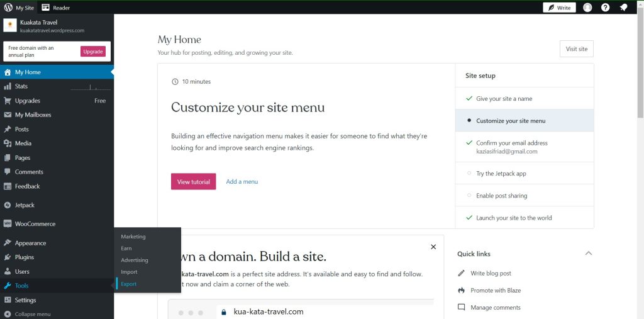Select Import in the Tools submenu
This screenshot has height=319, width=644.
click(129, 272)
